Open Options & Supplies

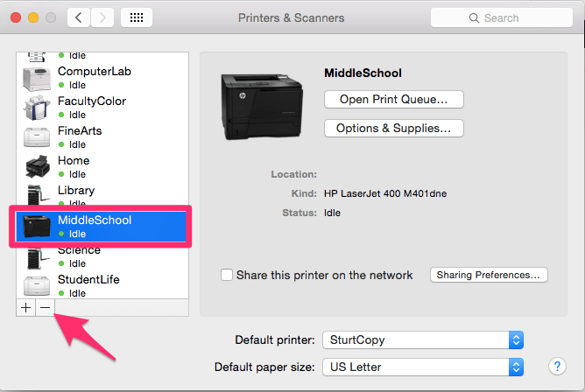click(393, 129)
